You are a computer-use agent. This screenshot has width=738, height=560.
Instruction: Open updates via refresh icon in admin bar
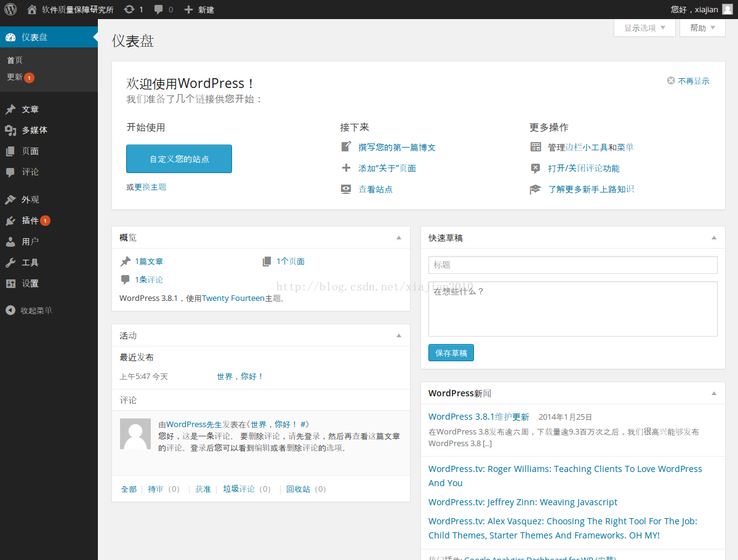click(129, 9)
